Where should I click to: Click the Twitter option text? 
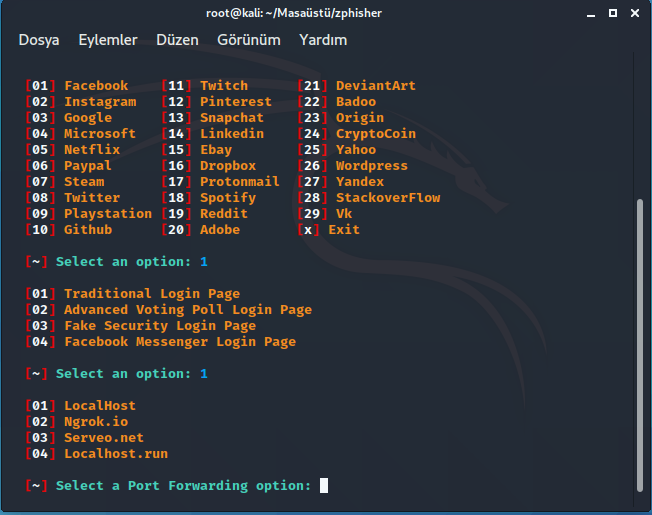(x=92, y=197)
